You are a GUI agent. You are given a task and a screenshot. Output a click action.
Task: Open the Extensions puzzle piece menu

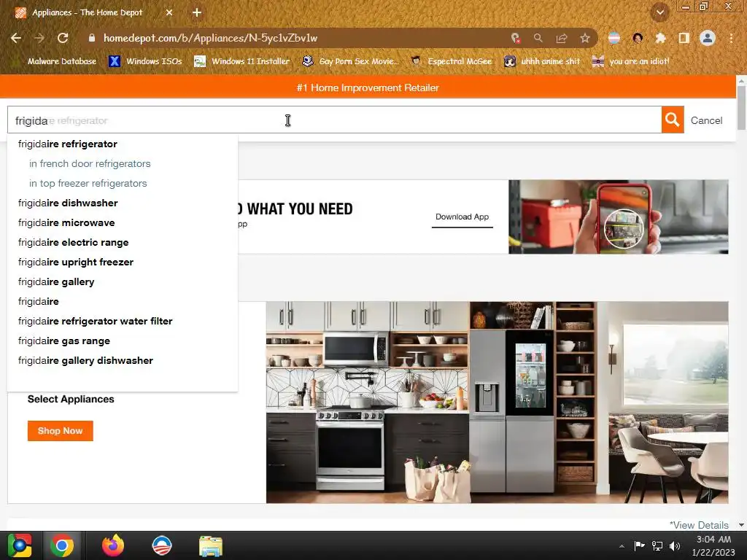click(x=660, y=38)
